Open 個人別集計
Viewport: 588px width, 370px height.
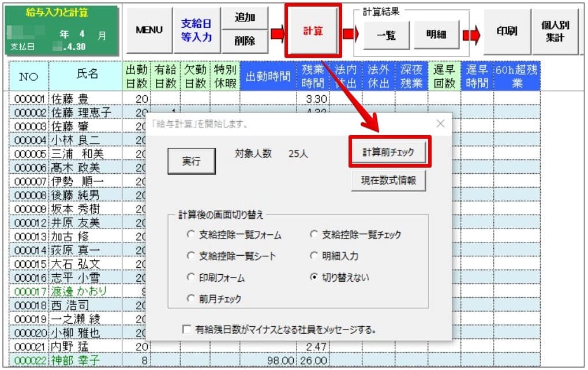(555, 31)
